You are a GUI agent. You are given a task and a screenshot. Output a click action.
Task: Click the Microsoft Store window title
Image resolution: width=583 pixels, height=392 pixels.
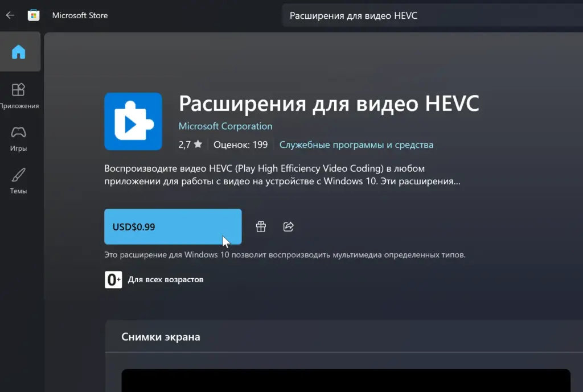(80, 15)
